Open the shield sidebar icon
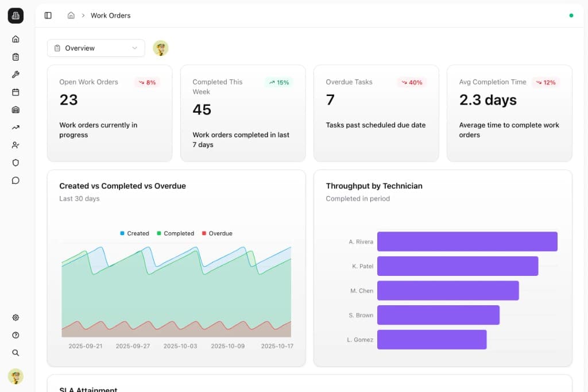The image size is (588, 392). [x=16, y=163]
